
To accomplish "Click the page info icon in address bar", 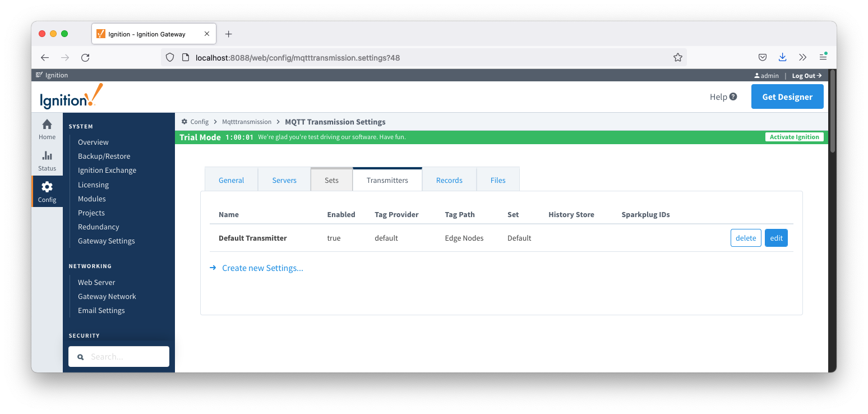I will click(186, 57).
